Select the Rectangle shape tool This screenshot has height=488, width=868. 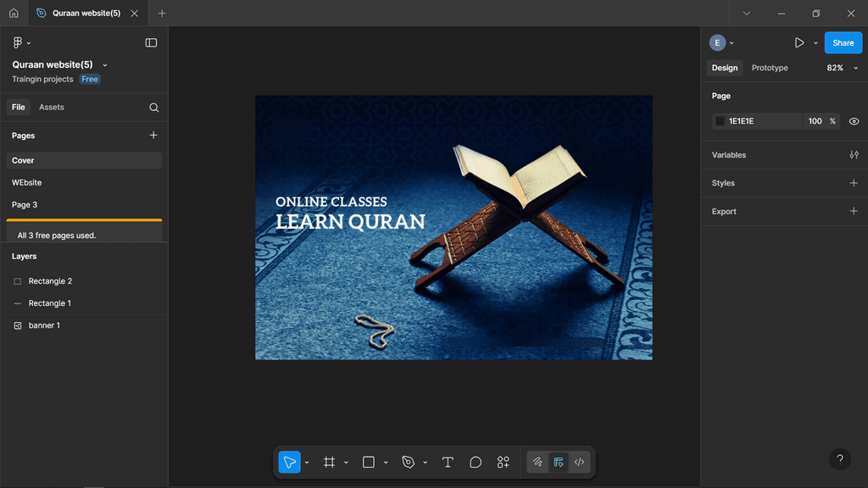pos(369,462)
